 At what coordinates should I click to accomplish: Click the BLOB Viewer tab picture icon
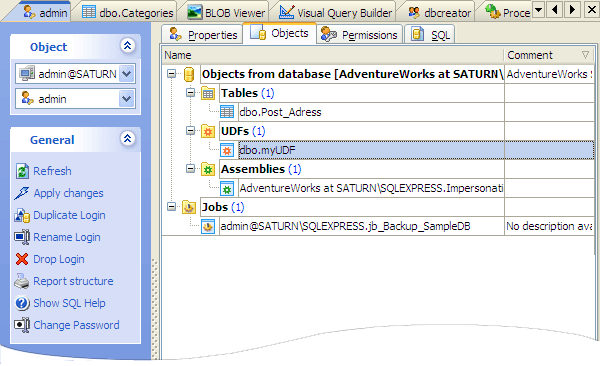point(194,13)
